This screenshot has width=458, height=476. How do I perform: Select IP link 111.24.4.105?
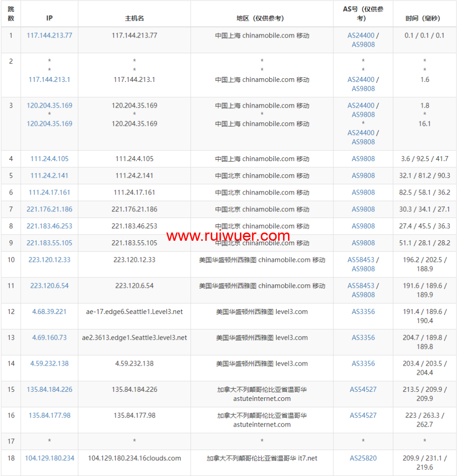click(49, 159)
